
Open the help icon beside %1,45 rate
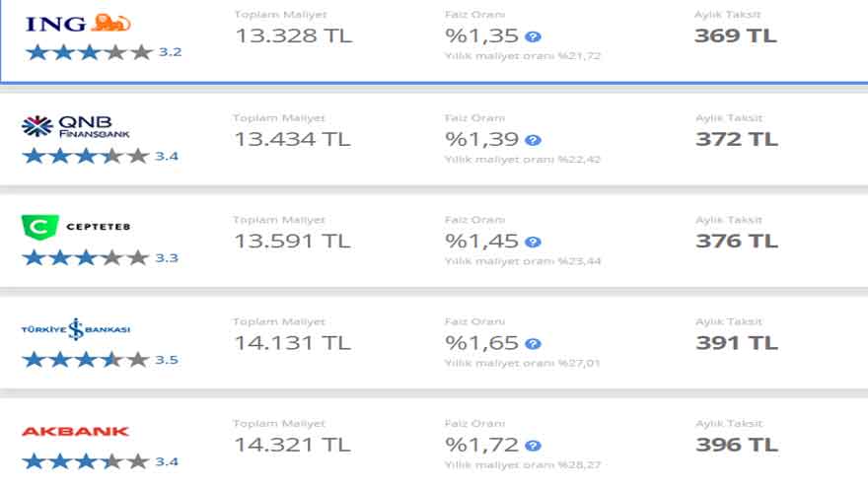[533, 242]
